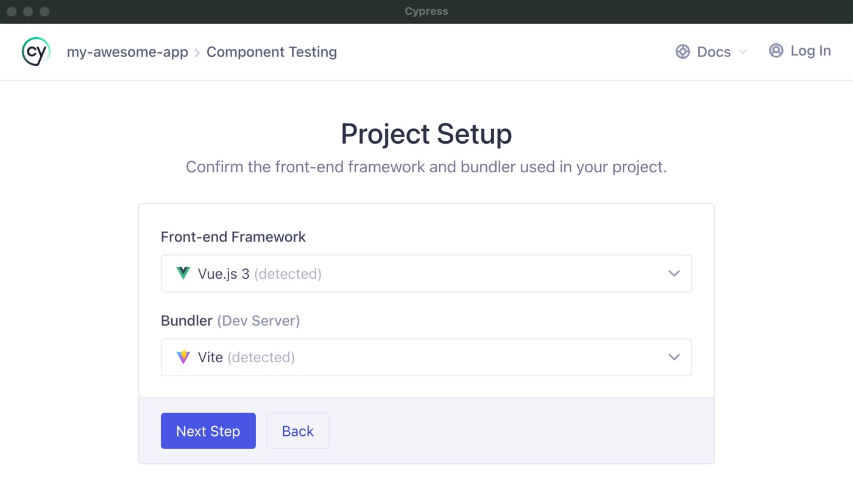Screen dimensions: 853x504
Task: Click the Project Setup heading
Action: [x=426, y=134]
